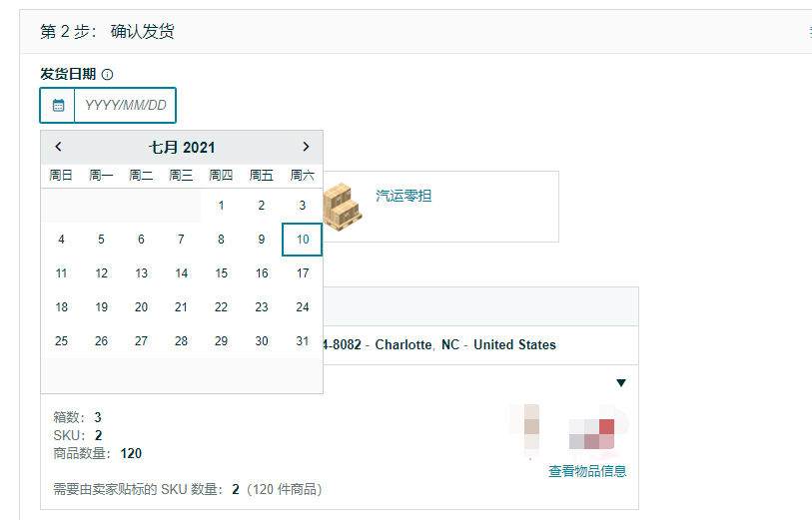Viewport: 812px width, 520px height.
Task: Go to previous month in calendar
Action: tap(59, 147)
